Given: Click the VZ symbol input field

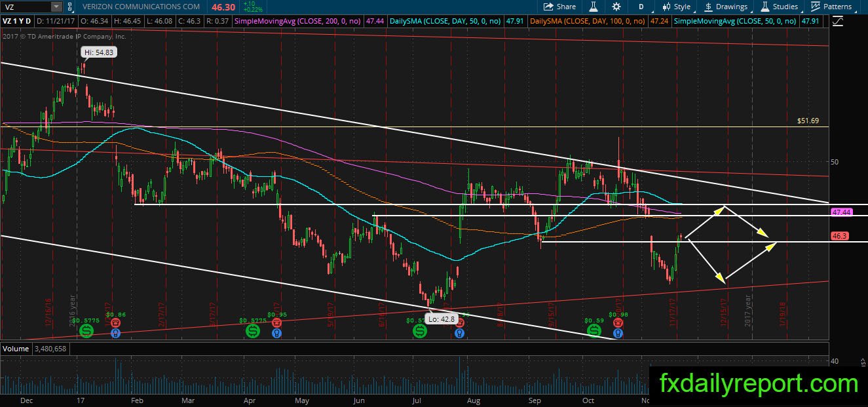Looking at the screenshot, I should [x=25, y=7].
